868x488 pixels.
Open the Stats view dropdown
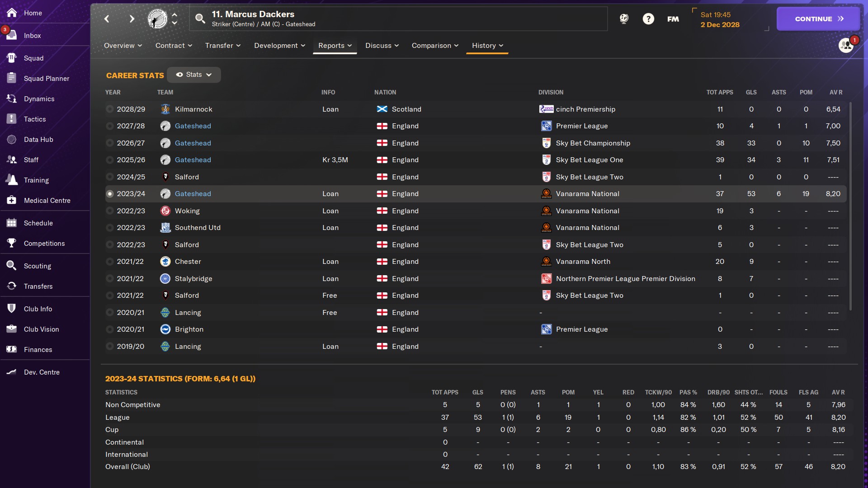click(194, 75)
